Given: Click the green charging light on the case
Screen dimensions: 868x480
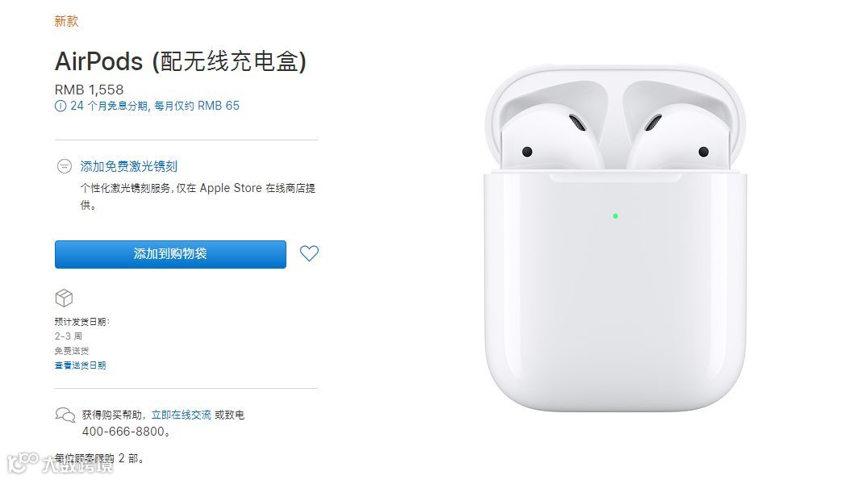Looking at the screenshot, I should coord(615,216).
